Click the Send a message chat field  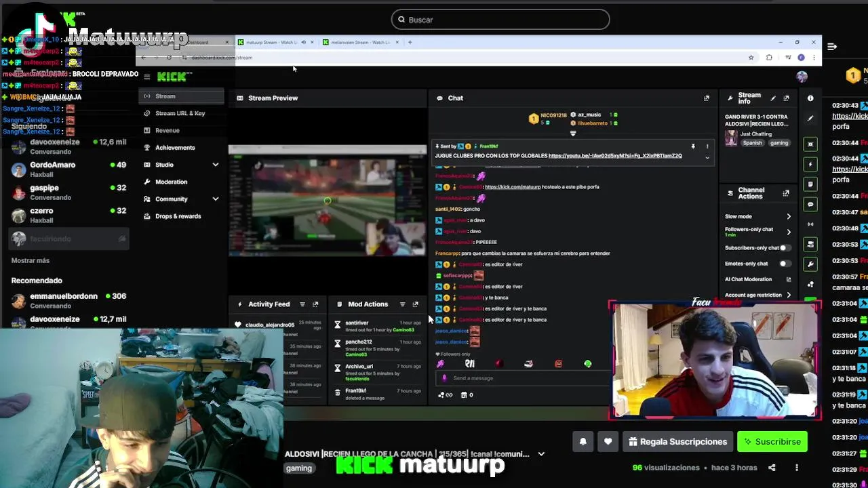[522, 378]
